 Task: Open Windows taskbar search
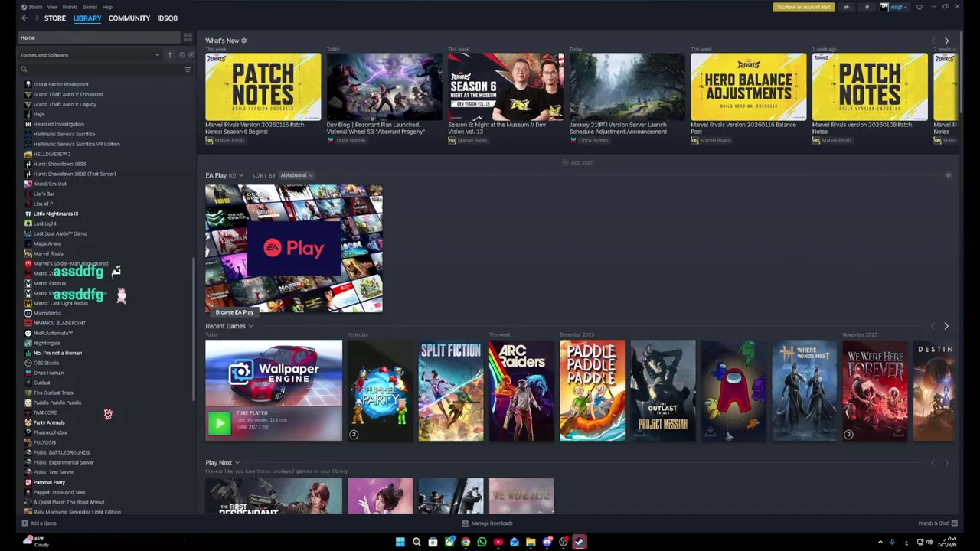point(416,542)
